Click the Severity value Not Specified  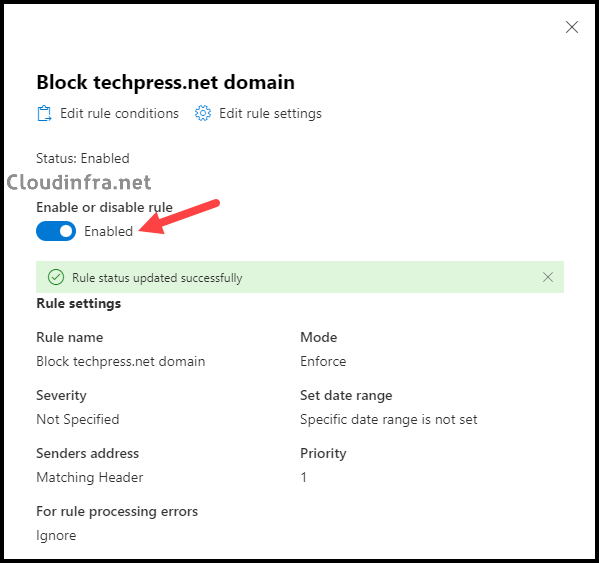(78, 419)
